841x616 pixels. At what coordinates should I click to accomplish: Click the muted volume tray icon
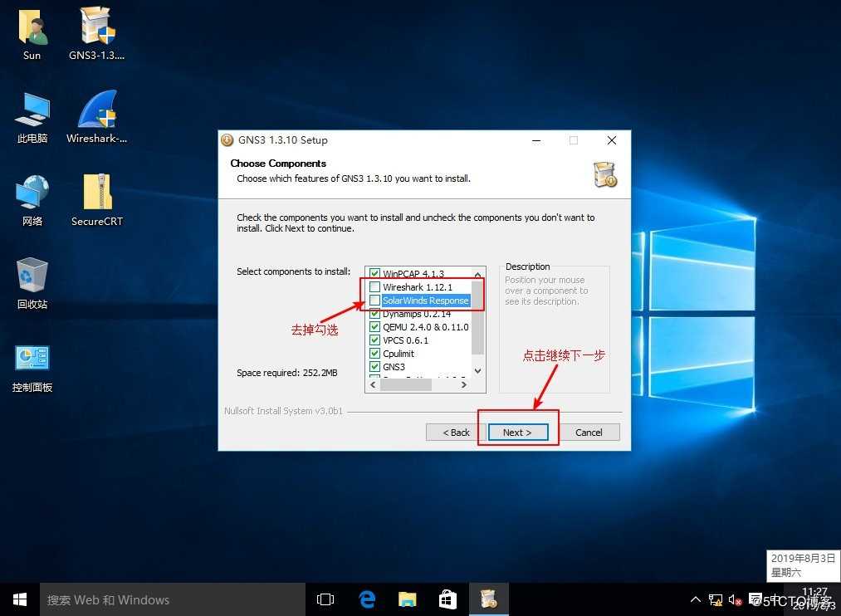click(734, 600)
